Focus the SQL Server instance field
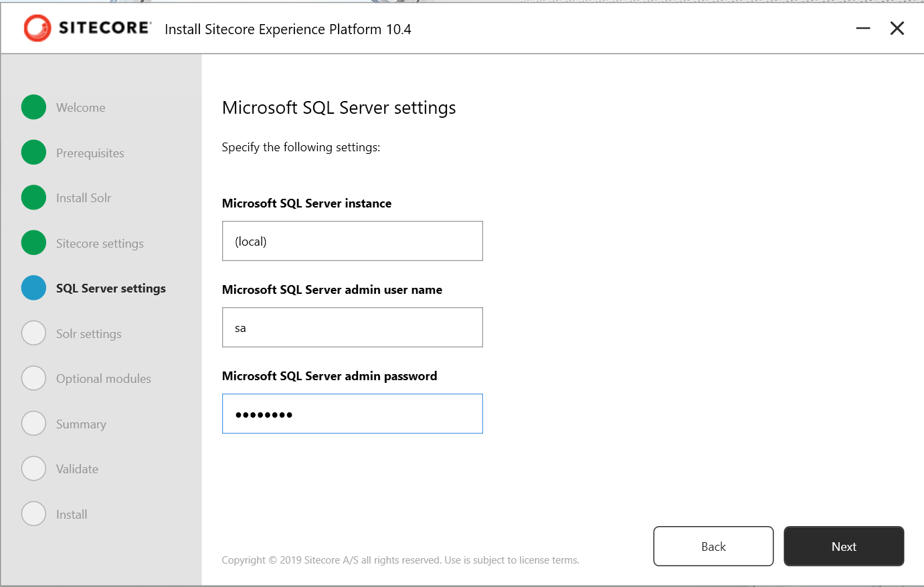The height and width of the screenshot is (587, 924). (x=353, y=241)
